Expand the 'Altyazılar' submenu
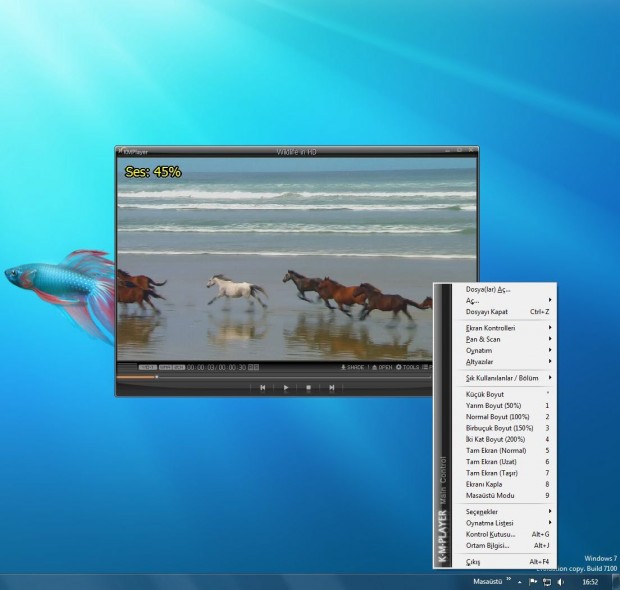Viewport: 620px width, 590px height. click(503, 361)
